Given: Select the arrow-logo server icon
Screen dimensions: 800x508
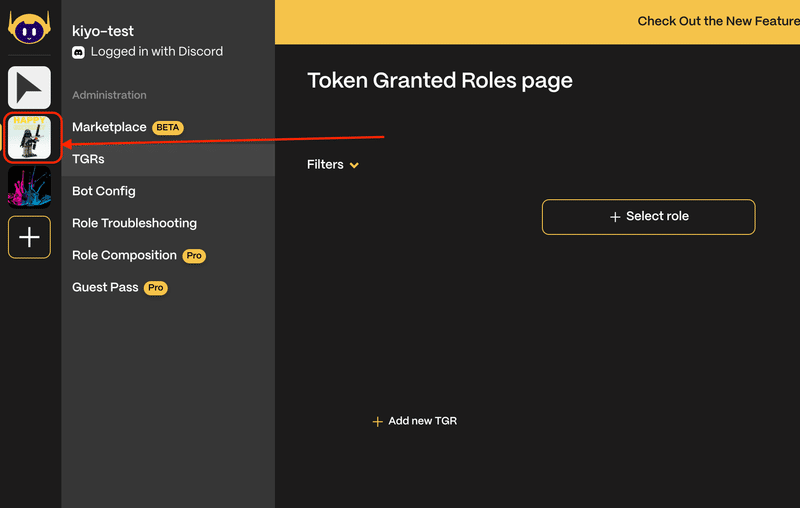Looking at the screenshot, I should tap(29, 87).
